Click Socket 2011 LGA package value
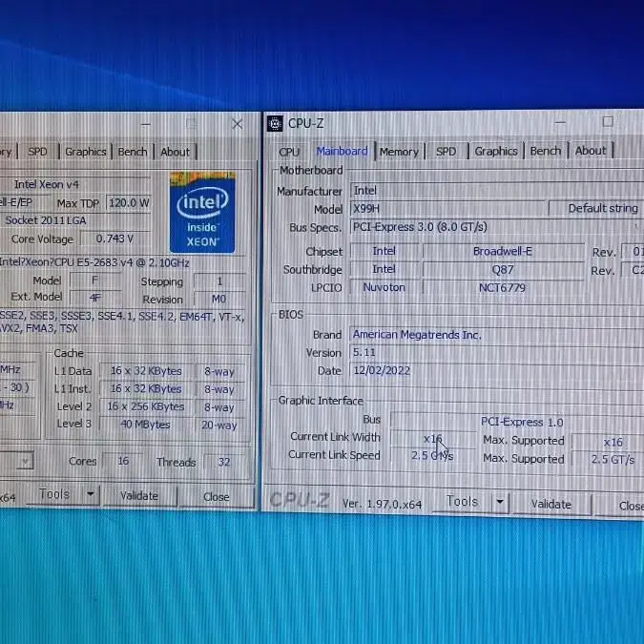The height and width of the screenshot is (644, 644). pos(76,220)
